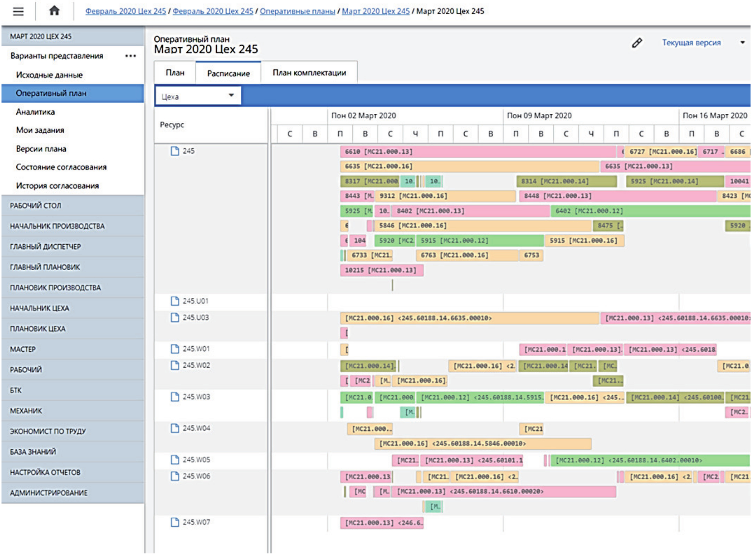This screenshot has height=557, width=756.
Task: Click the home icon
Action: (x=54, y=11)
